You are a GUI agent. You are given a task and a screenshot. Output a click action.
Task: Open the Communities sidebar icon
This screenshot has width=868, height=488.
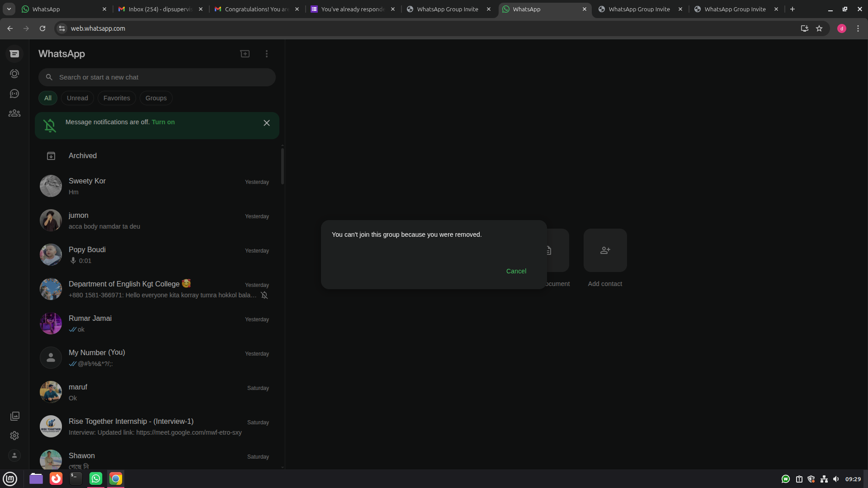[x=14, y=113]
